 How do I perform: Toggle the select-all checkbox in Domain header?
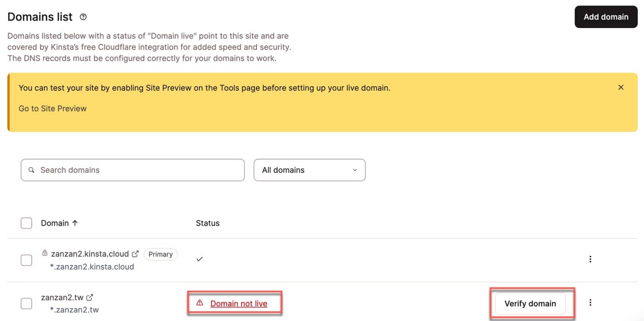pyautogui.click(x=27, y=223)
